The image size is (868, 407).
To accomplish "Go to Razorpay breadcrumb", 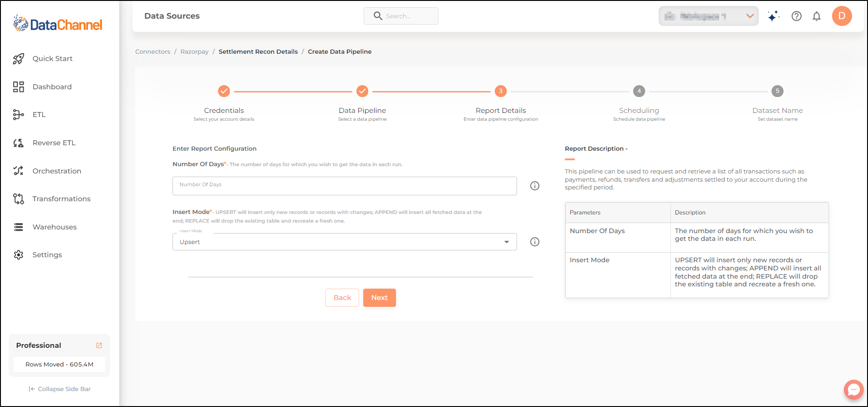I will (x=194, y=52).
